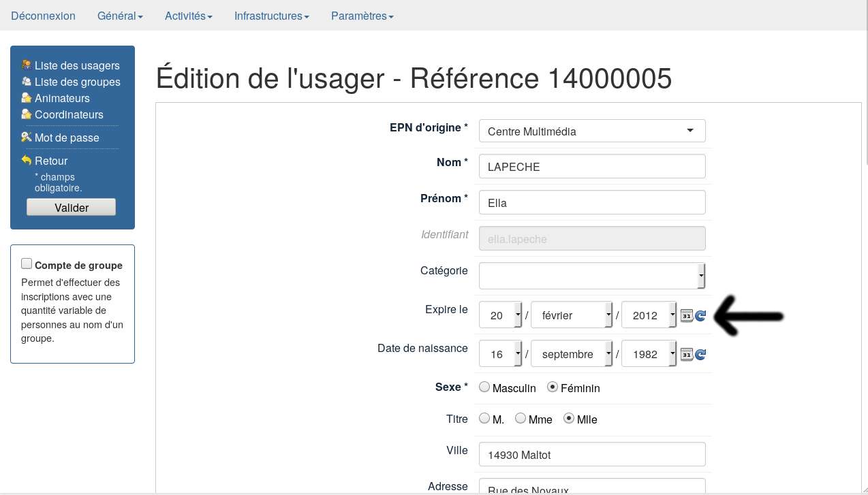
Task: Click into the Nom text field
Action: (x=591, y=167)
